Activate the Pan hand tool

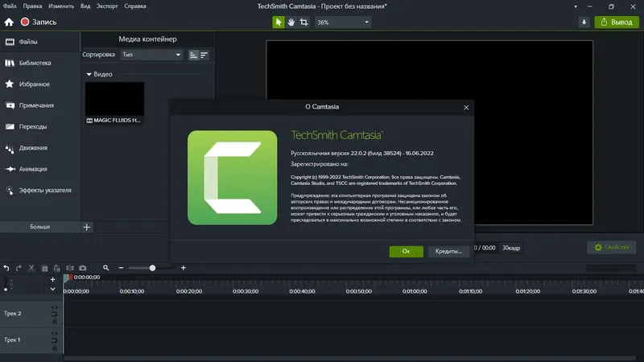pyautogui.click(x=291, y=23)
